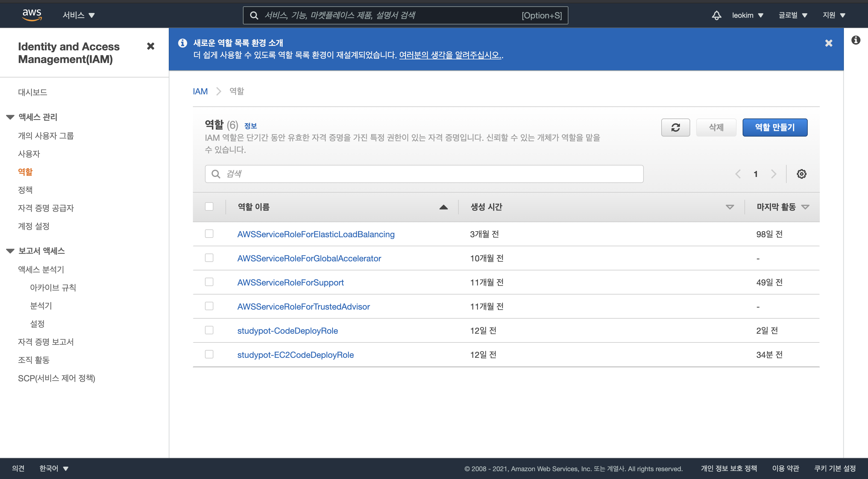
Task: Select studypot-EC2CodeDeployRole checkbox
Action: tap(209, 354)
